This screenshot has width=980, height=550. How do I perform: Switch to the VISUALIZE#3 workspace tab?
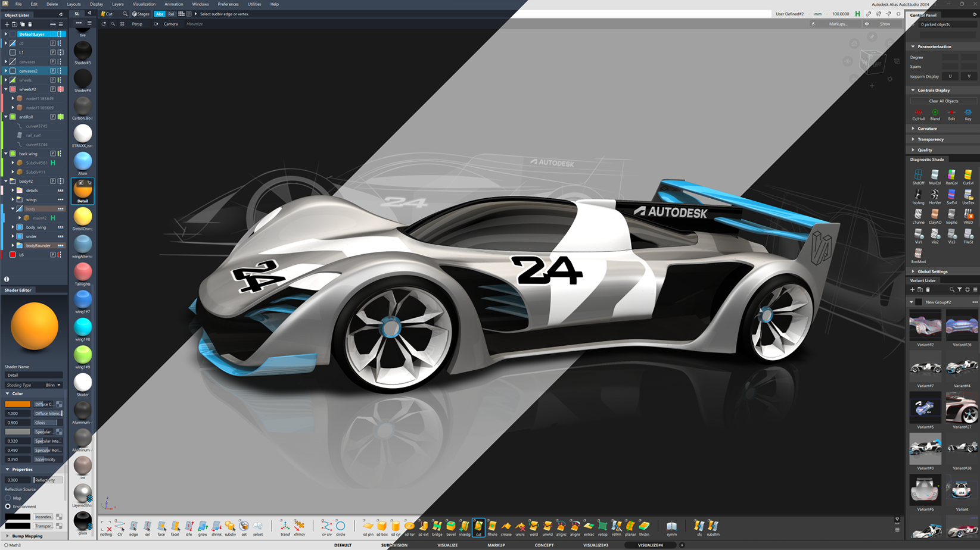click(596, 545)
